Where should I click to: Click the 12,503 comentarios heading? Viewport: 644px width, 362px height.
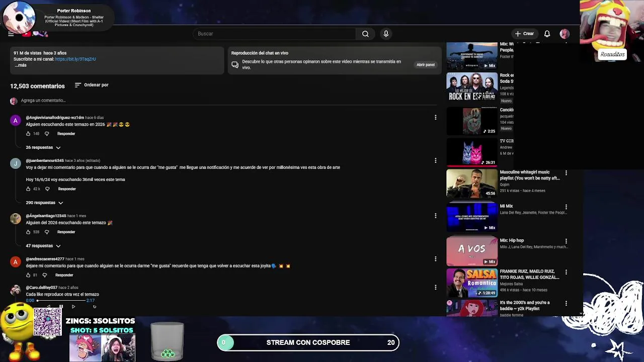pos(37,86)
